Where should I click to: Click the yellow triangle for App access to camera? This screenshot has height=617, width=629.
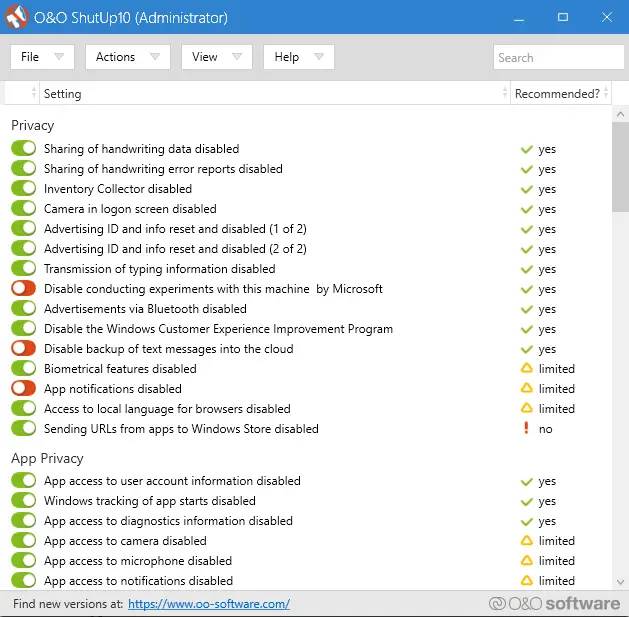(526, 541)
